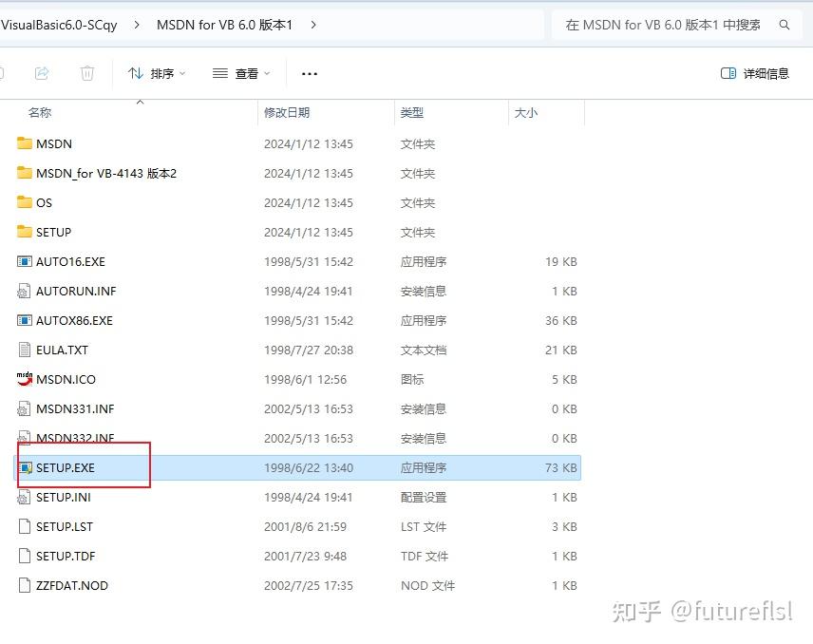Expand chevron after VisualBasic6.0-SCqy breadcrumb
Image resolution: width=813 pixels, height=644 pixels.
click(137, 25)
